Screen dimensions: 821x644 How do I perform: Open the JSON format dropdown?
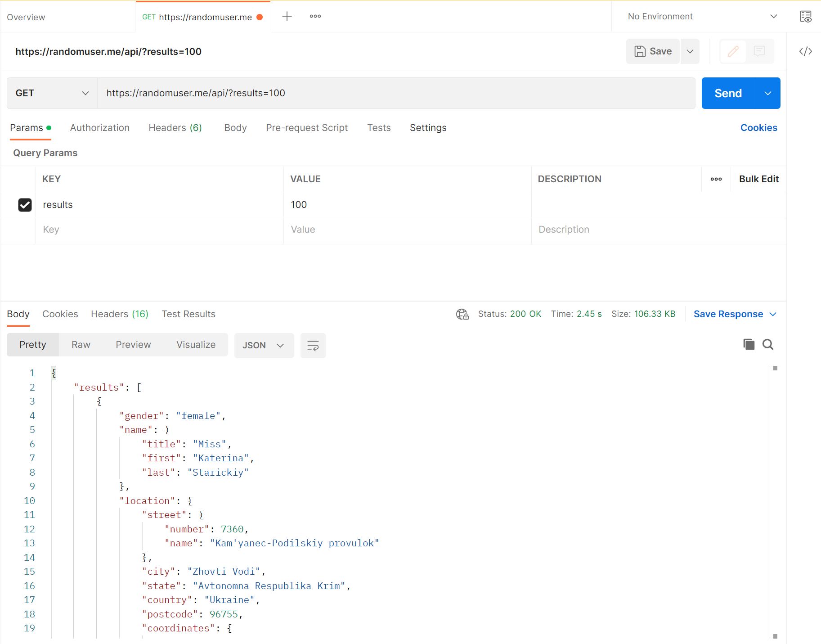click(264, 346)
